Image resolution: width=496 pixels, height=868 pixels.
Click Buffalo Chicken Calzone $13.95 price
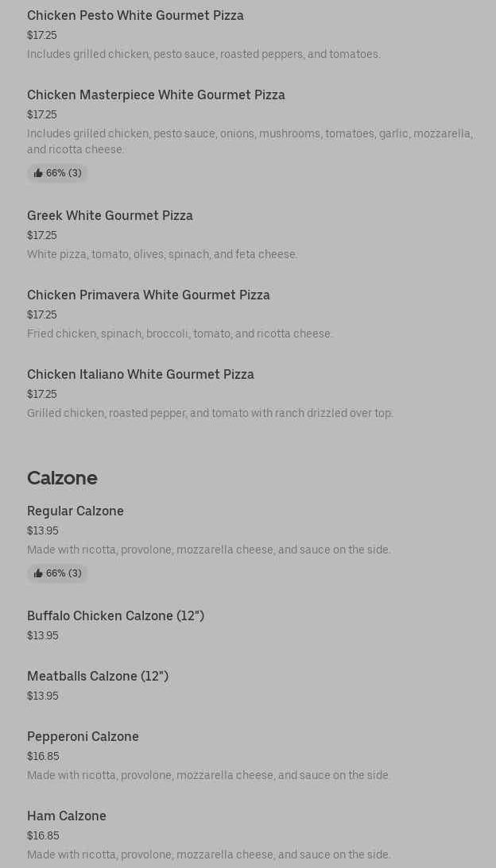[x=43, y=636]
